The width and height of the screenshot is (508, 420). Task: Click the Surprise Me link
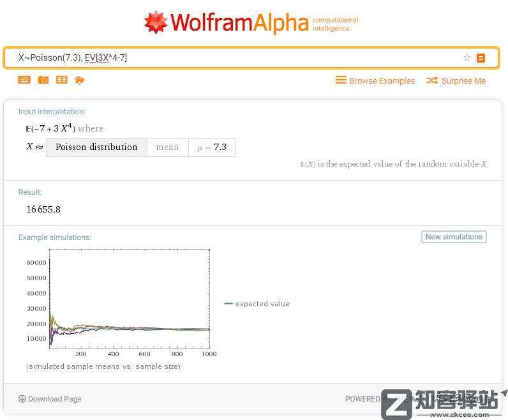coord(456,80)
